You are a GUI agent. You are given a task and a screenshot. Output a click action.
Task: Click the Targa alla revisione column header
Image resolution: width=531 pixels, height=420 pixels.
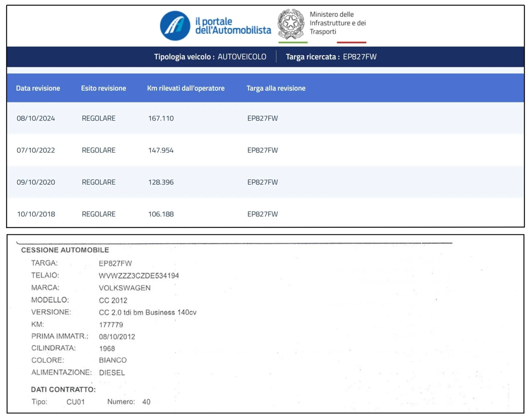tap(276, 88)
